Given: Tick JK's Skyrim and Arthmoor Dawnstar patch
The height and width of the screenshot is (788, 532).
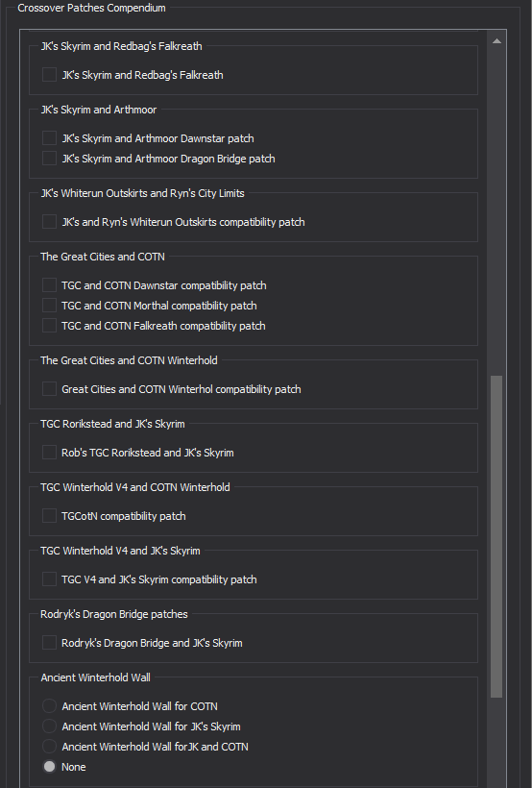Looking at the screenshot, I should 49,138.
